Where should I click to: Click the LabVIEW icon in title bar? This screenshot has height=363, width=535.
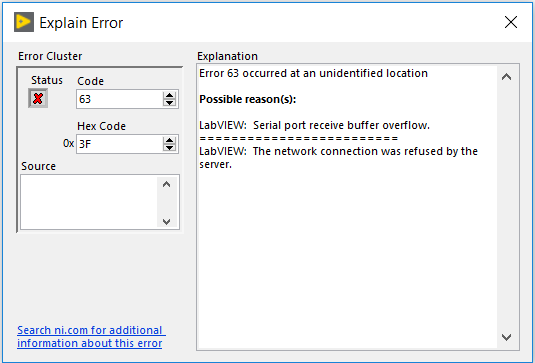point(24,23)
